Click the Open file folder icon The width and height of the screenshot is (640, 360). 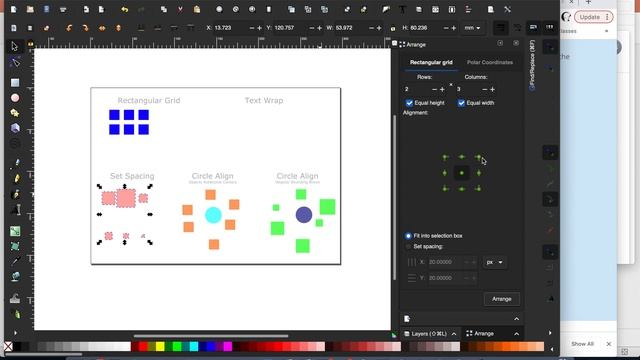point(30,9)
